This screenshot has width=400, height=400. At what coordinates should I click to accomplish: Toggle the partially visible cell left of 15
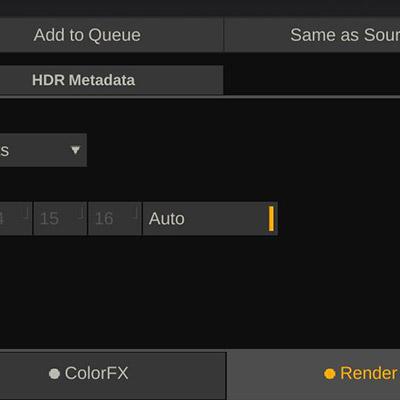(x=16, y=218)
